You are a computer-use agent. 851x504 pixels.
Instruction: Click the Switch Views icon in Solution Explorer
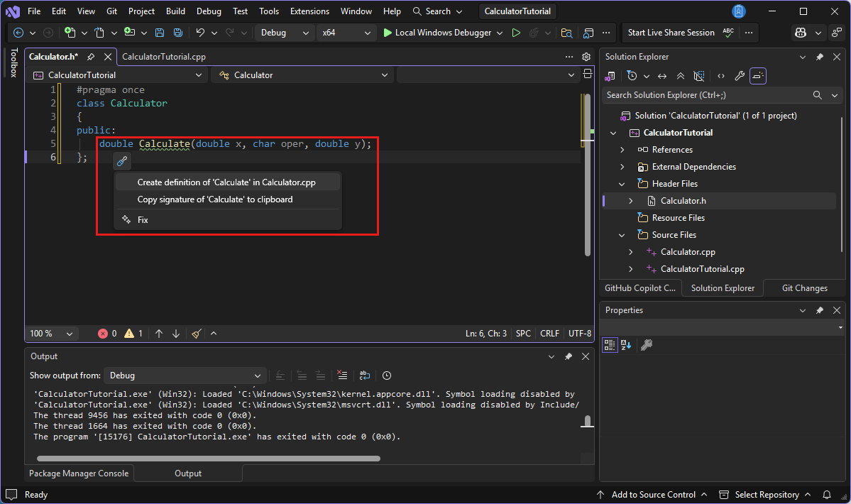(610, 76)
